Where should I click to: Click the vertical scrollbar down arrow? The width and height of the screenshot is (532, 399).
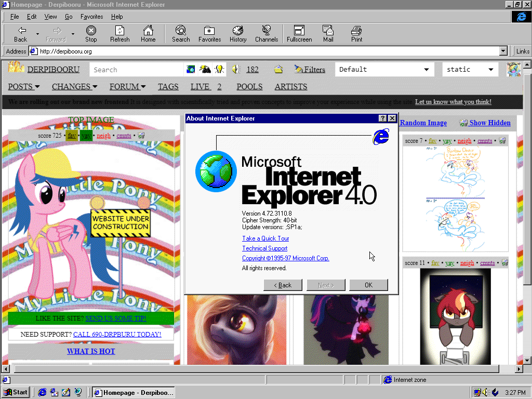point(527,361)
